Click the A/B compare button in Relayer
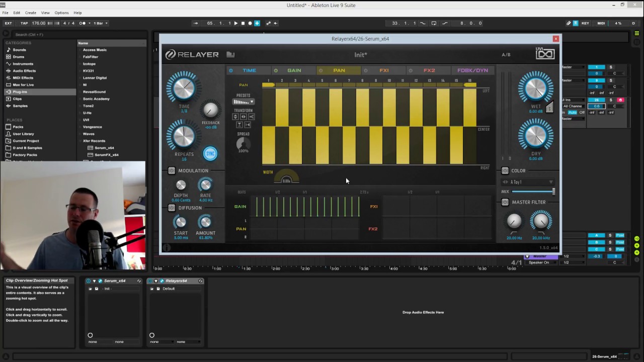The width and height of the screenshot is (644, 362). (506, 55)
